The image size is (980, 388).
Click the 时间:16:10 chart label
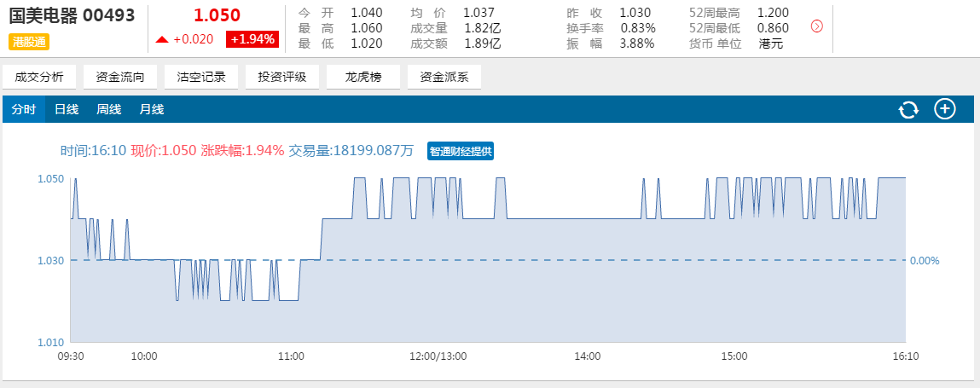(x=93, y=151)
